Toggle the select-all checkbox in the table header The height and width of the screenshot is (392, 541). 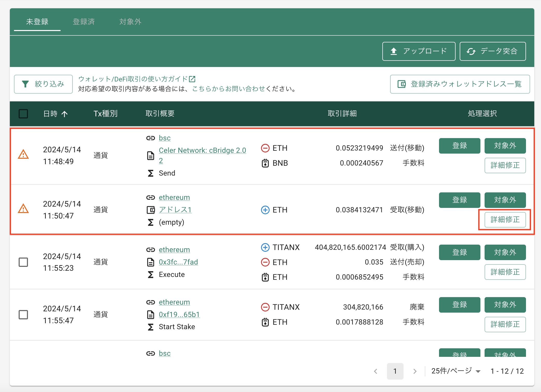click(23, 114)
